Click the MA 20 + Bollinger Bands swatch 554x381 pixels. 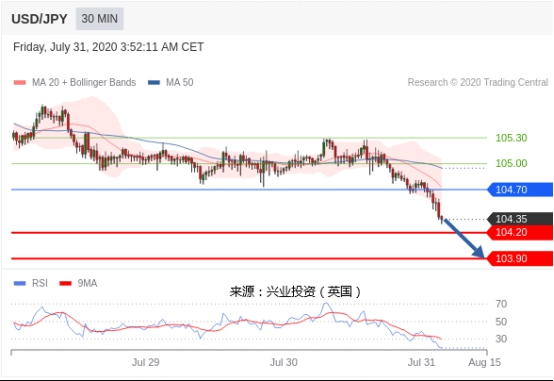[x=20, y=82]
